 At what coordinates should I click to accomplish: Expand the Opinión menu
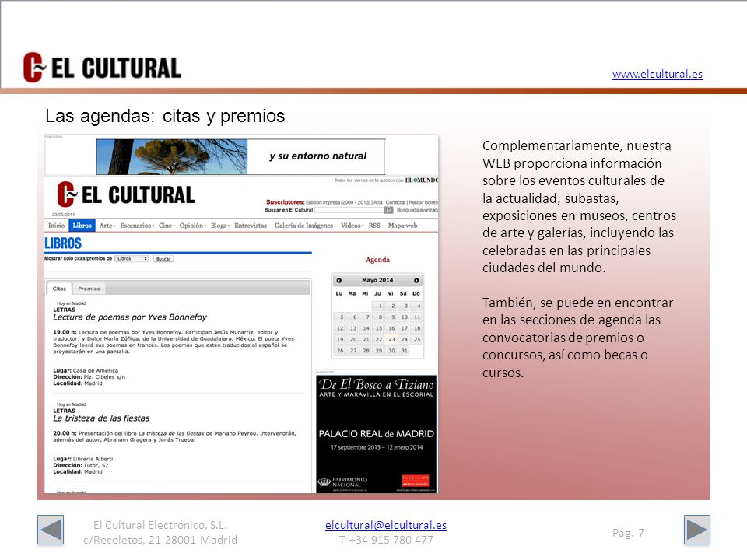point(193,226)
